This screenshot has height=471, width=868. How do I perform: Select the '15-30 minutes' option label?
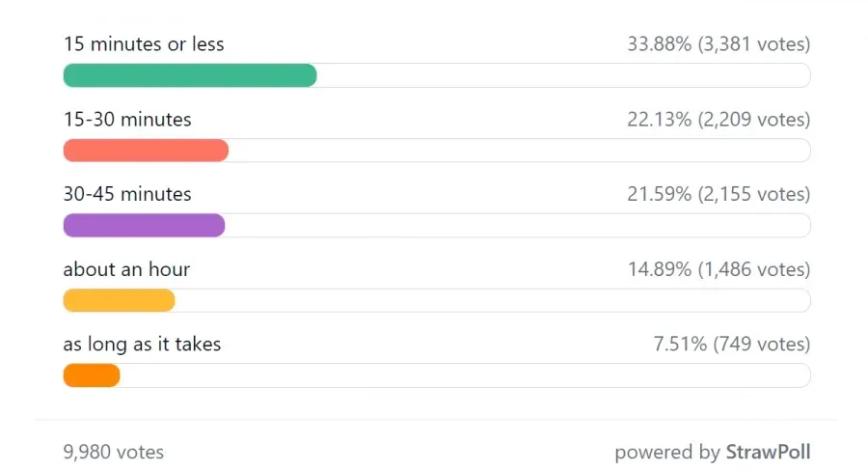[127, 119]
